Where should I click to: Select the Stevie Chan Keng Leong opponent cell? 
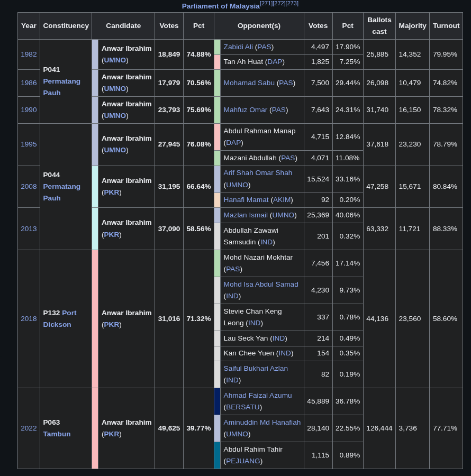point(262,317)
